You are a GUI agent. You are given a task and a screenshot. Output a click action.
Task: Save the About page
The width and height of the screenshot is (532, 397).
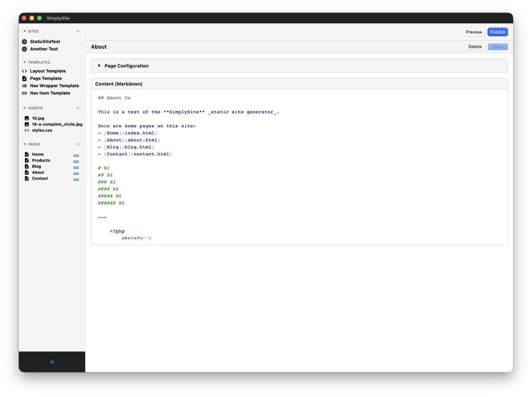(498, 47)
